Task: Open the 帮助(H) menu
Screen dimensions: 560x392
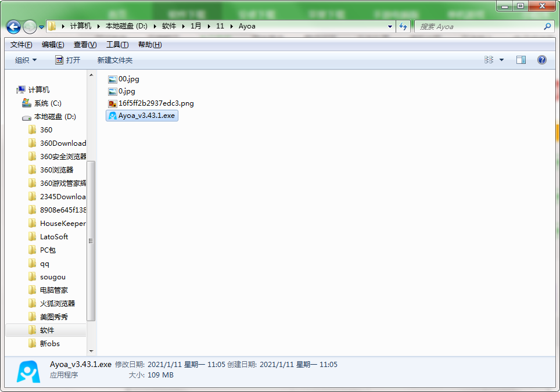Action: 150,45
